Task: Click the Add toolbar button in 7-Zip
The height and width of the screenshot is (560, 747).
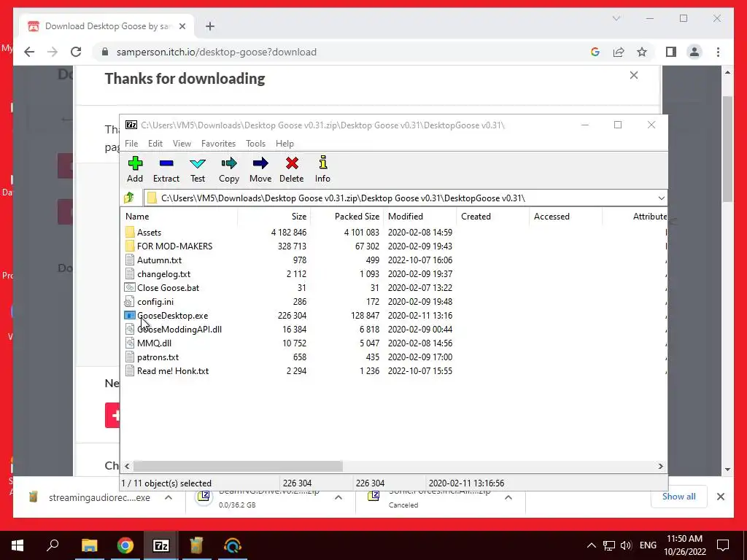Action: point(135,169)
